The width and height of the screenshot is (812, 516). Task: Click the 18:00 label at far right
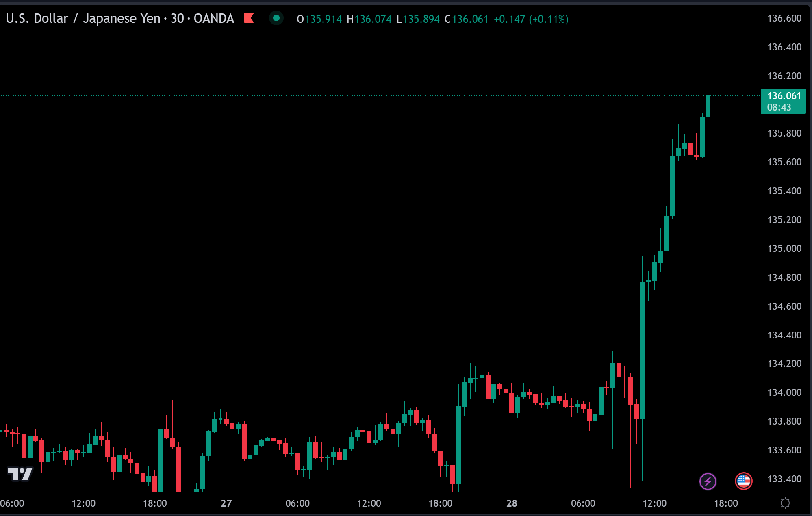click(x=726, y=503)
